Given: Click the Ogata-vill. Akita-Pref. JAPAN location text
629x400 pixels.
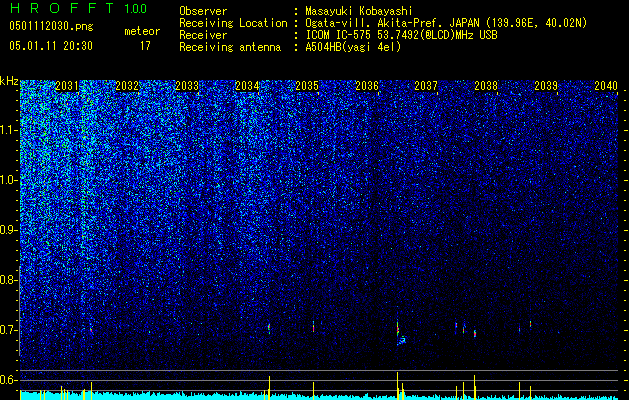Looking at the screenshot, I should point(446,23).
